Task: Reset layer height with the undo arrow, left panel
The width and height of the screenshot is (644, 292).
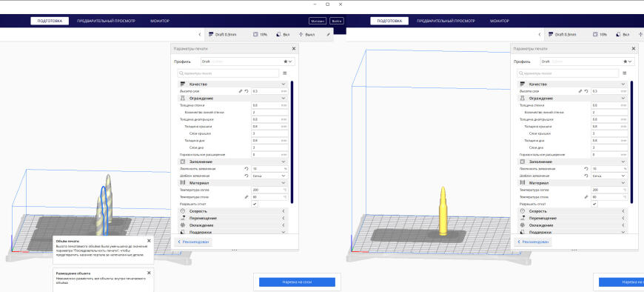Action: tap(246, 91)
